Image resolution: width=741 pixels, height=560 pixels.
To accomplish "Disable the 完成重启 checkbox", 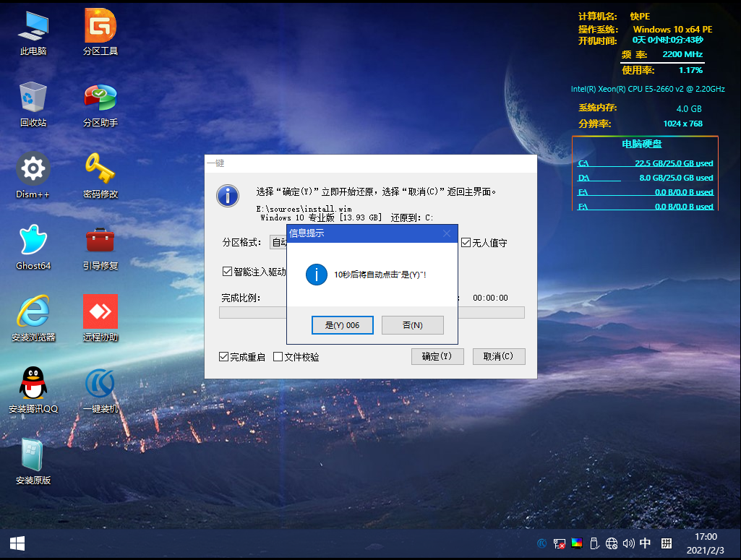I will tap(224, 357).
